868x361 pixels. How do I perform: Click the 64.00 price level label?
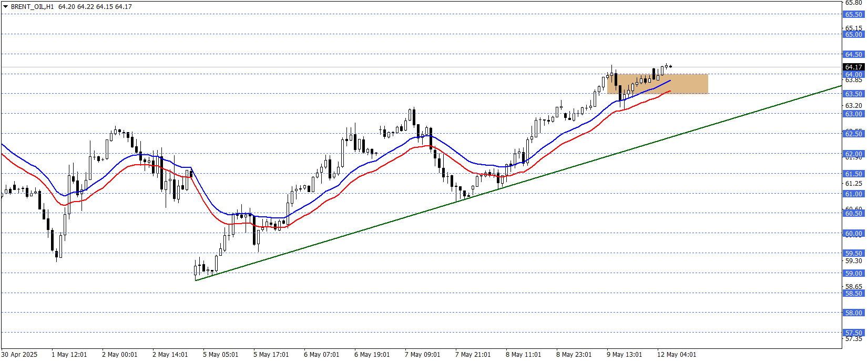pos(854,74)
